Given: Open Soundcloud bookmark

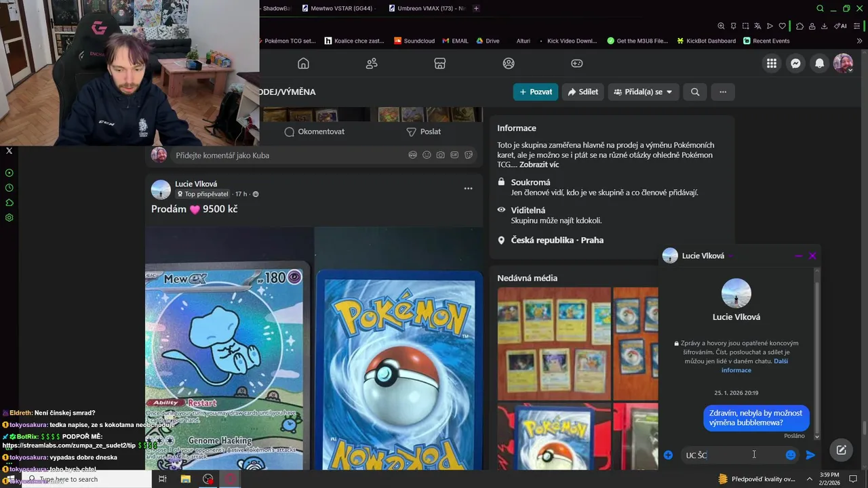Looking at the screenshot, I should point(414,41).
